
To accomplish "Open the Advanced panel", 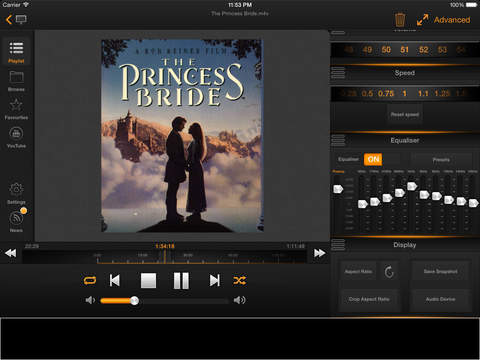I will [452, 20].
